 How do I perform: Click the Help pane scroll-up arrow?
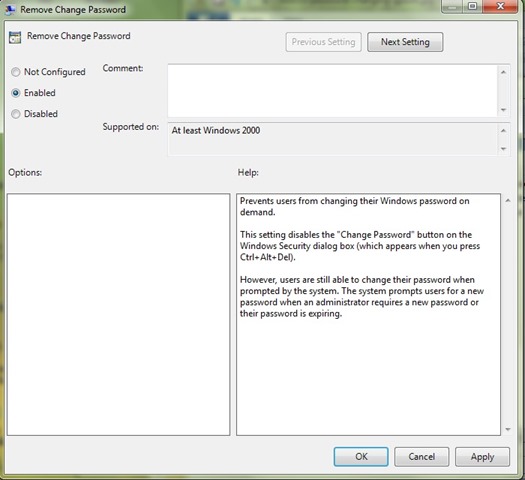coord(508,201)
